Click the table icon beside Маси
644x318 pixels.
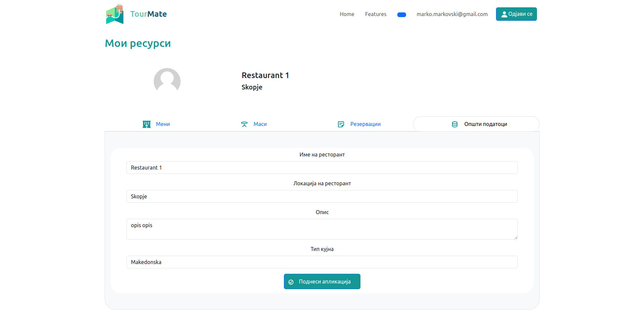point(244,124)
